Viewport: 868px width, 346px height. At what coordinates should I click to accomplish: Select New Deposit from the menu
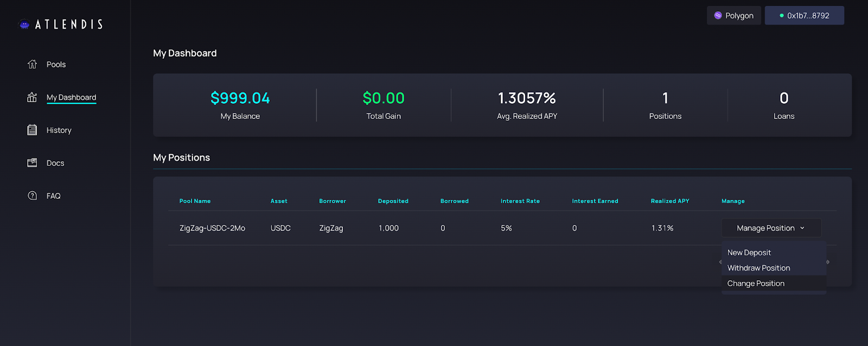pos(749,253)
